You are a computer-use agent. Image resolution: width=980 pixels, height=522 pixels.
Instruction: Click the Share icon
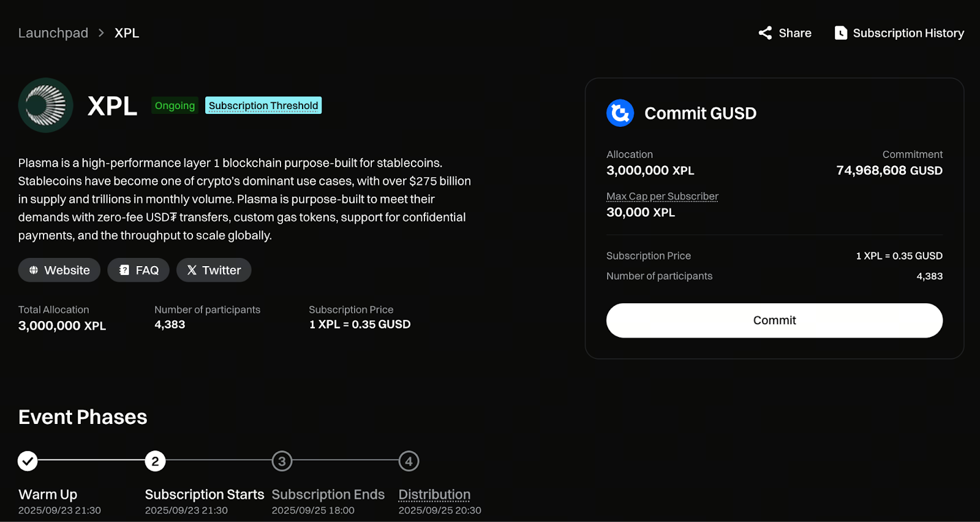coord(765,33)
